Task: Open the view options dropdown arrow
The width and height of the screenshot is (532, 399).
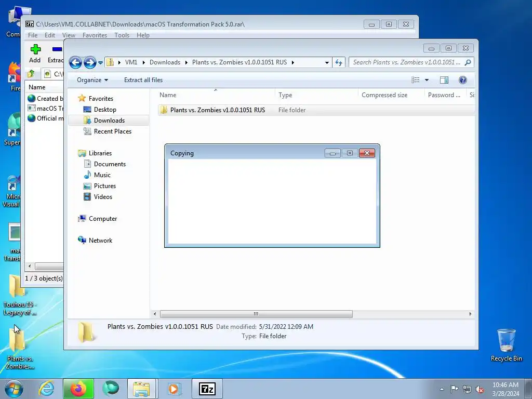Action: pyautogui.click(x=427, y=80)
